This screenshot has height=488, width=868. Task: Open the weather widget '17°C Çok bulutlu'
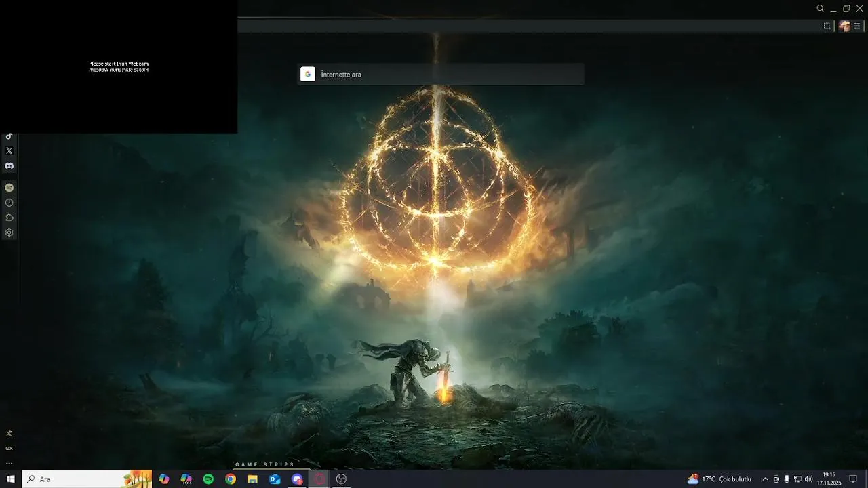(x=719, y=479)
